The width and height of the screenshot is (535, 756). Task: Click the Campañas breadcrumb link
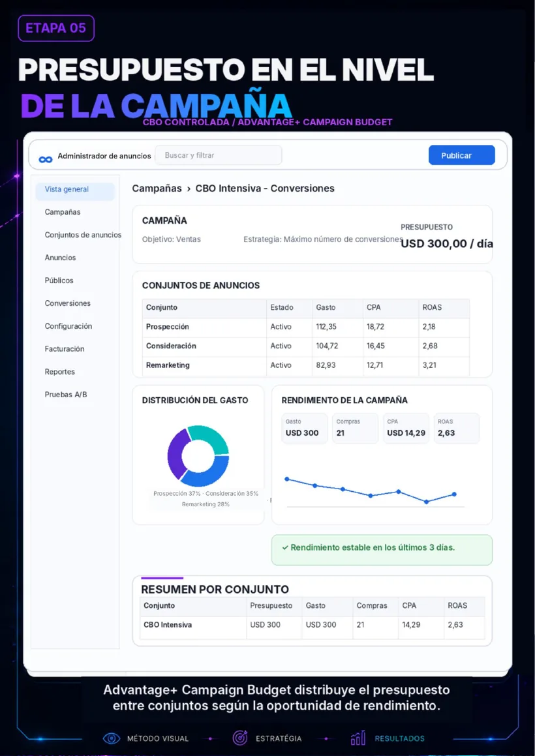157,189
